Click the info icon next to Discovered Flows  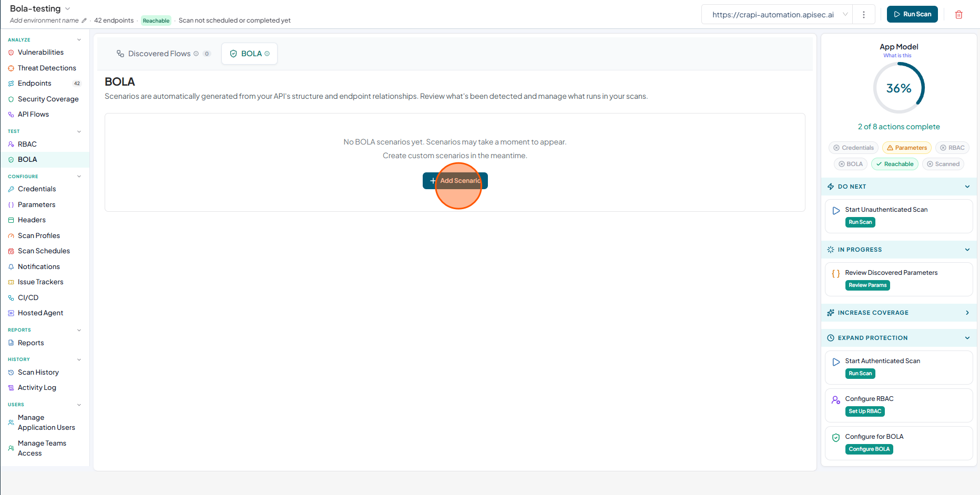point(196,54)
